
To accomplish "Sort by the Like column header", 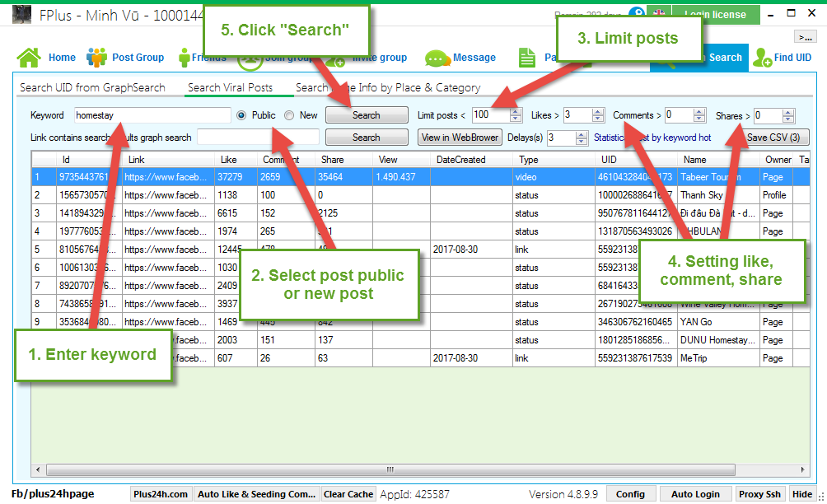I will pos(236,159).
